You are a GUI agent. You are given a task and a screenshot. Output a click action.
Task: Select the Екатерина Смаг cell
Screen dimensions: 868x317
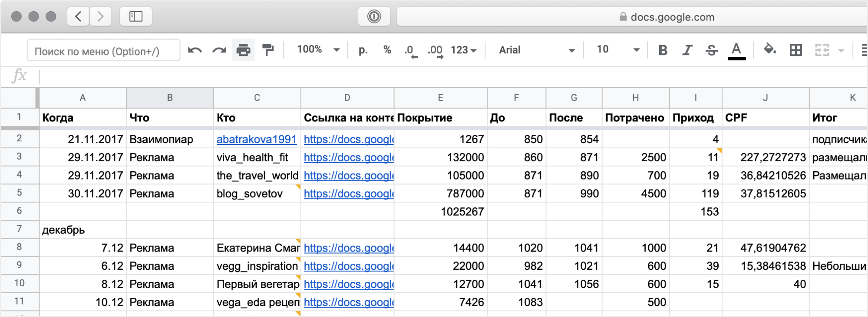coord(257,248)
